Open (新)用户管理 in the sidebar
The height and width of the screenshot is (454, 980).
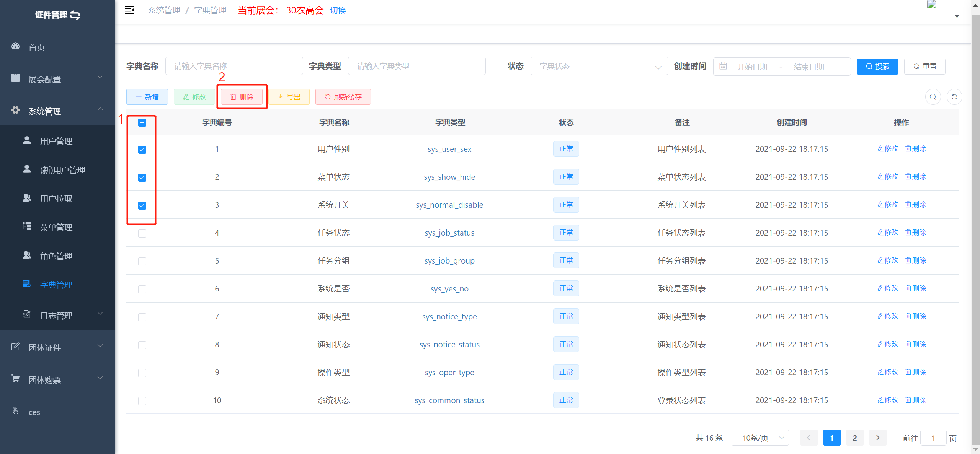pos(57,170)
